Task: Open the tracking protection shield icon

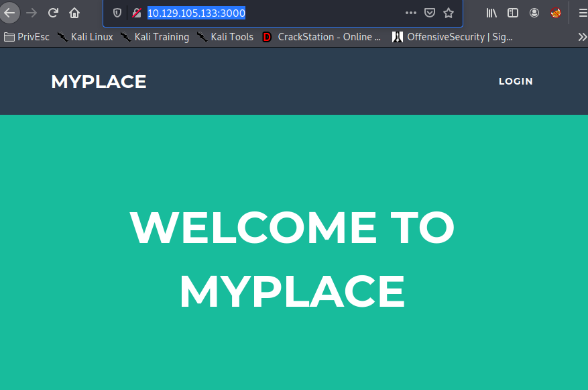Action: [117, 13]
